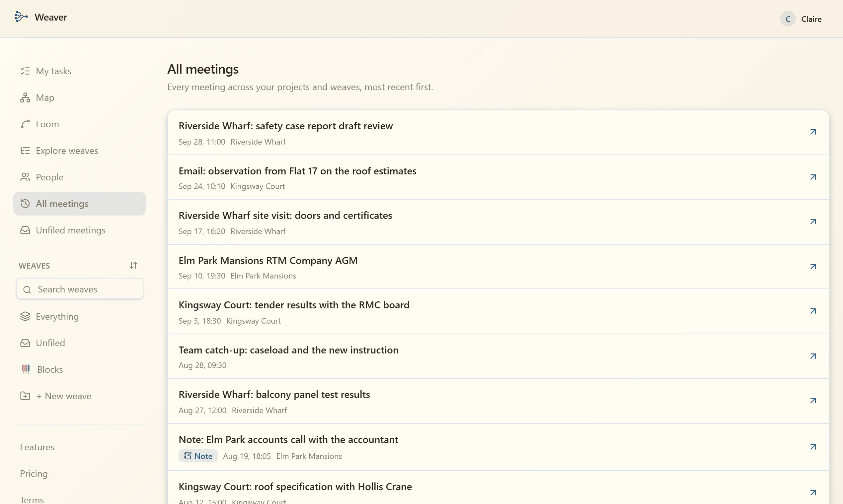The width and height of the screenshot is (843, 504).
Task: Open arrow for roof specification with Hollis Crane
Action: pos(813,492)
